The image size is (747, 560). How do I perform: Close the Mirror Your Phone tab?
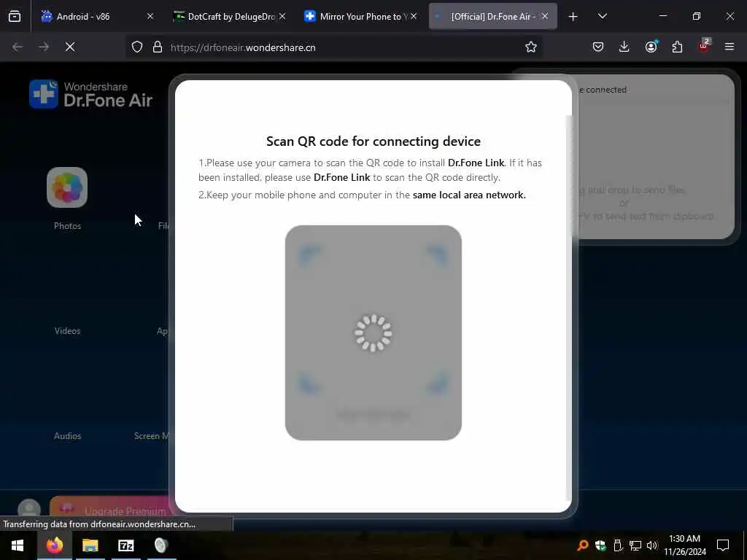coord(414,16)
